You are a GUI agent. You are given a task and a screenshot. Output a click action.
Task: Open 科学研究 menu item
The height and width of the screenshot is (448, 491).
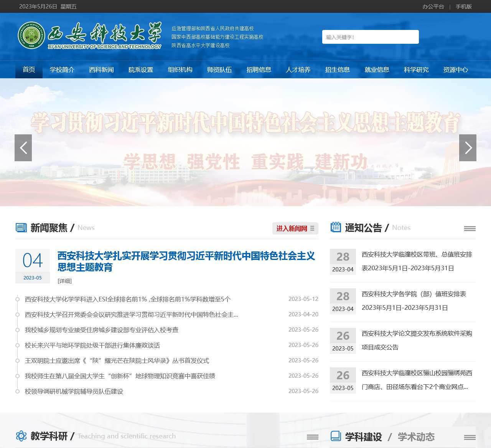click(x=416, y=69)
